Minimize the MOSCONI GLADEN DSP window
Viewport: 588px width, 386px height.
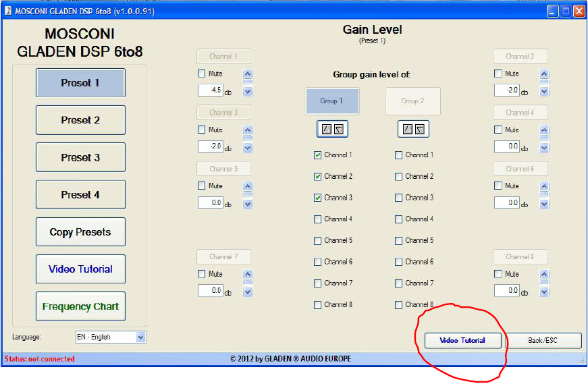coord(552,11)
